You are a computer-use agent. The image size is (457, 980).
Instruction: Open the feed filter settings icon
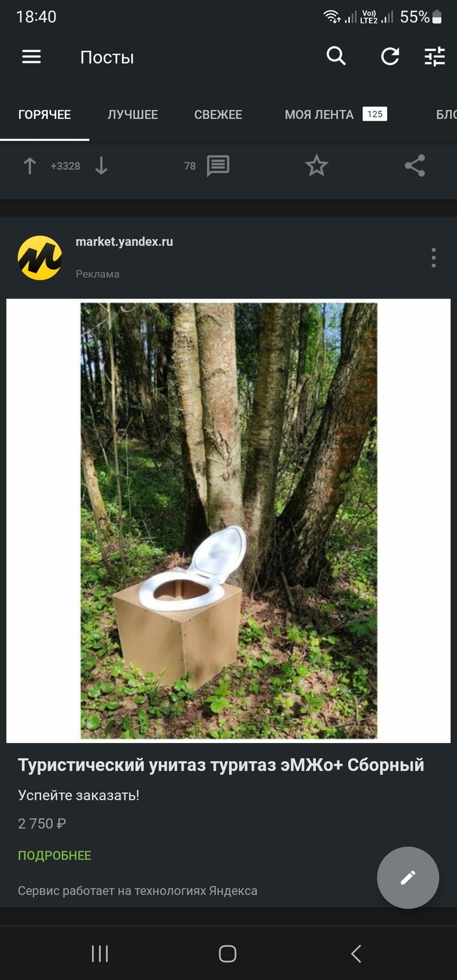click(434, 57)
